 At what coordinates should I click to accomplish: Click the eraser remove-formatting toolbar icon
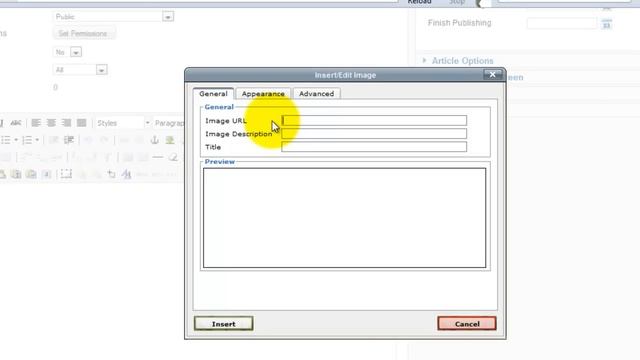pyautogui.click(x=173, y=157)
